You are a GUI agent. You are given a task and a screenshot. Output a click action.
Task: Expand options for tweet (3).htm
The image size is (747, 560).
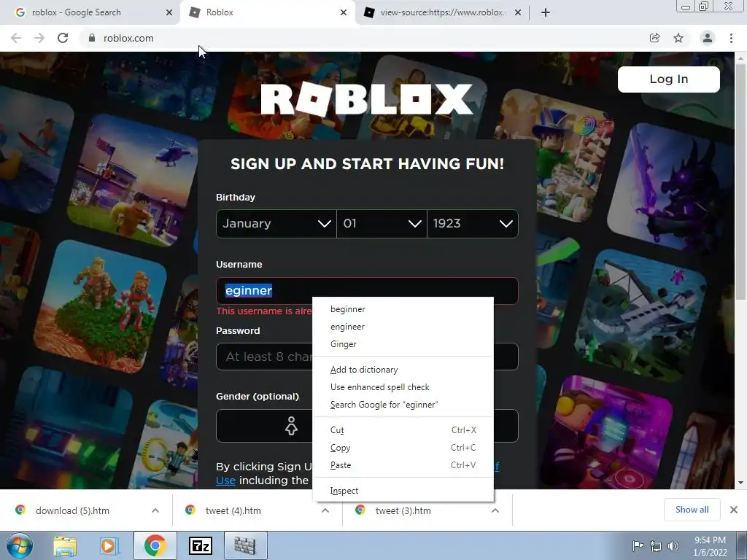(x=495, y=510)
